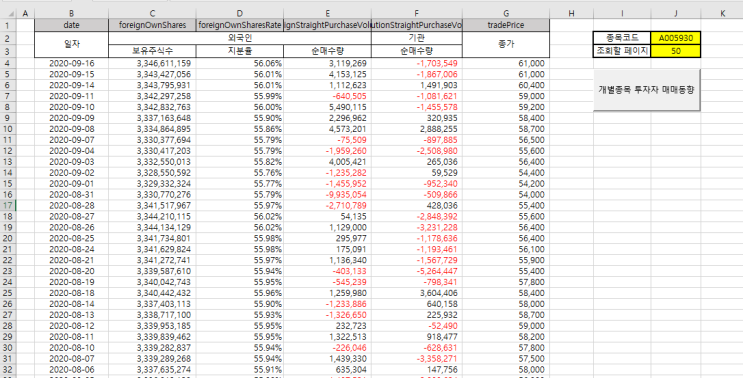Select column I header
Viewport: 743px width, 378px height.
point(622,14)
